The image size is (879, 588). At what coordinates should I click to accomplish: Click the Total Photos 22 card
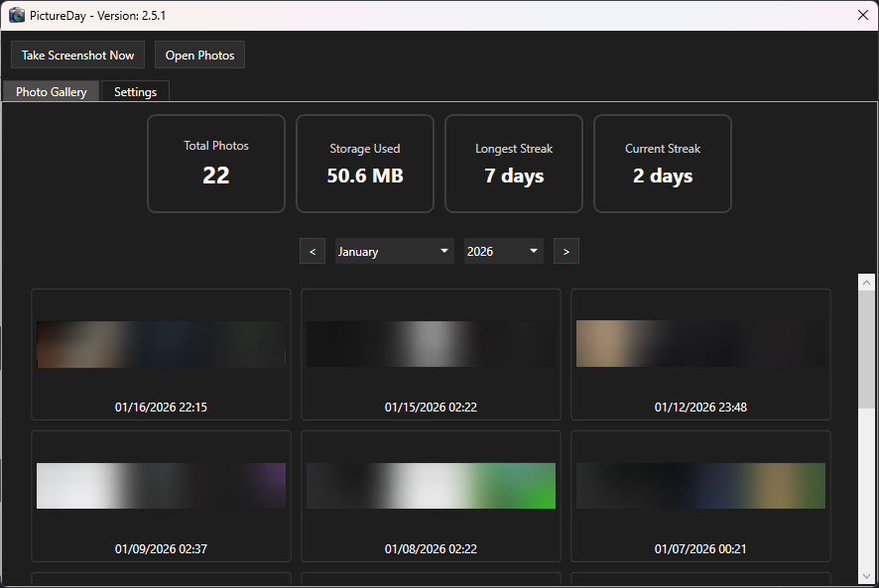point(216,164)
